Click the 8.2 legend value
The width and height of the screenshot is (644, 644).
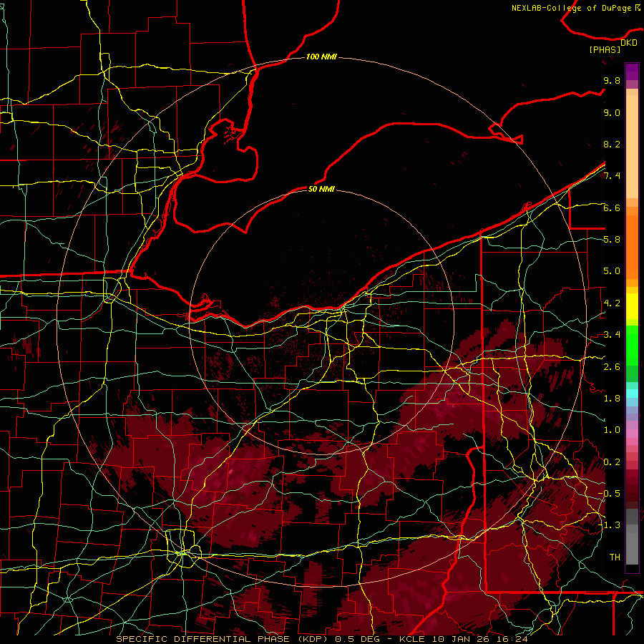612,144
